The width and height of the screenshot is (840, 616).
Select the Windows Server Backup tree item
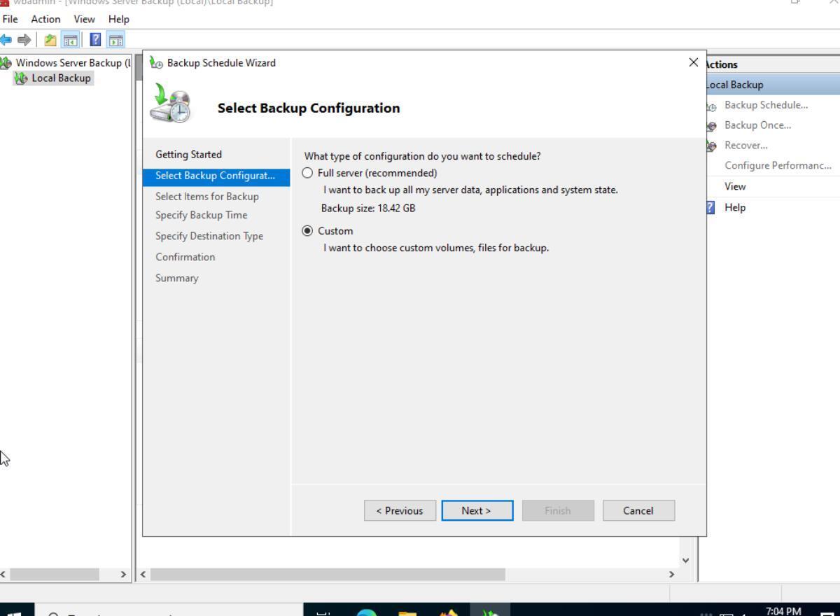(73, 63)
